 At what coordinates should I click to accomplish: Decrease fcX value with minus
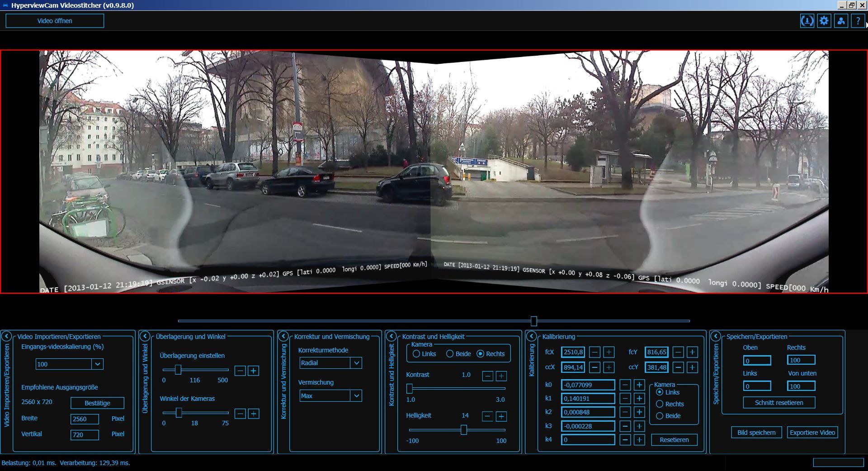pyautogui.click(x=595, y=352)
